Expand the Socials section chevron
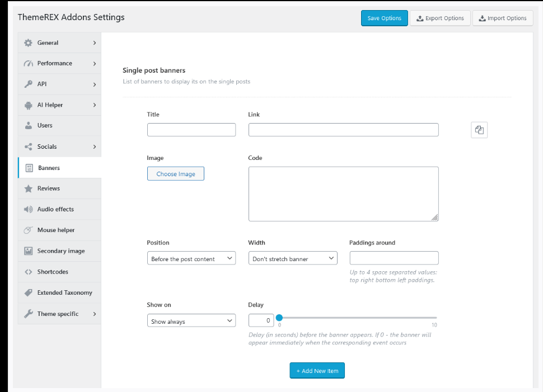Viewport: 543px width, 392px height. 95,147
